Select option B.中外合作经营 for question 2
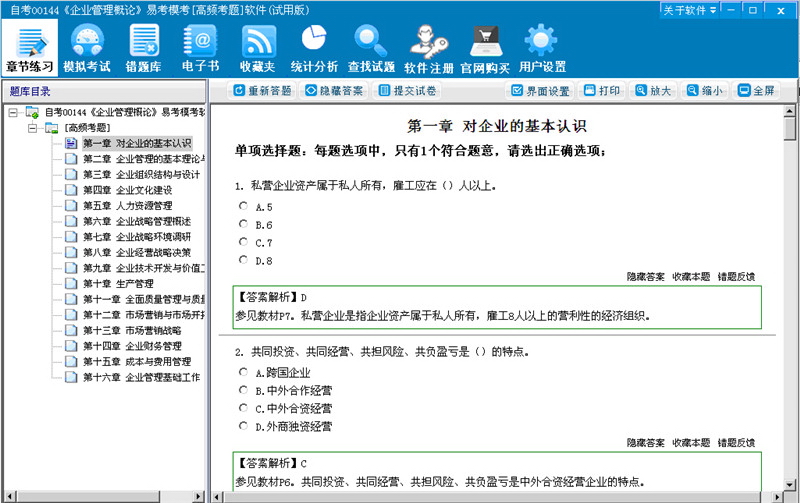 tap(243, 390)
